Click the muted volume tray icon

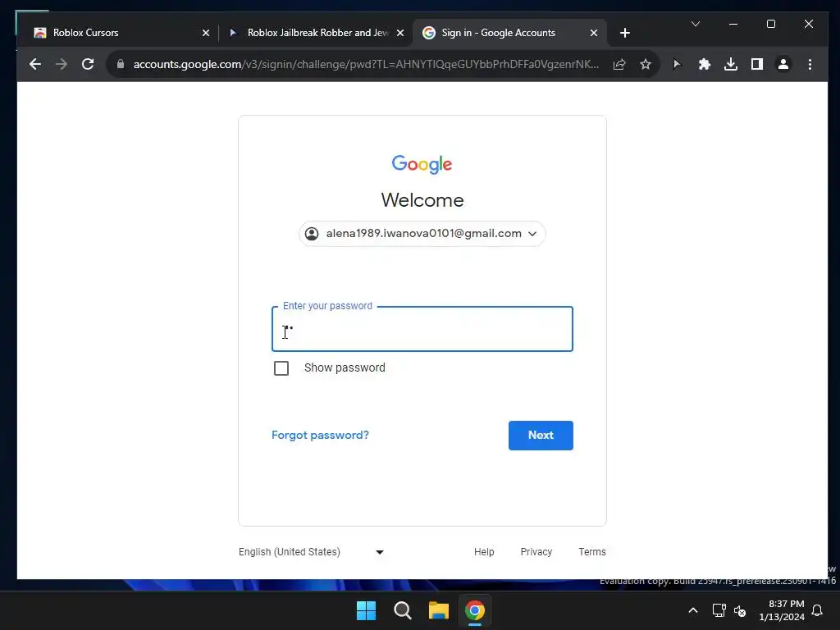point(740,610)
